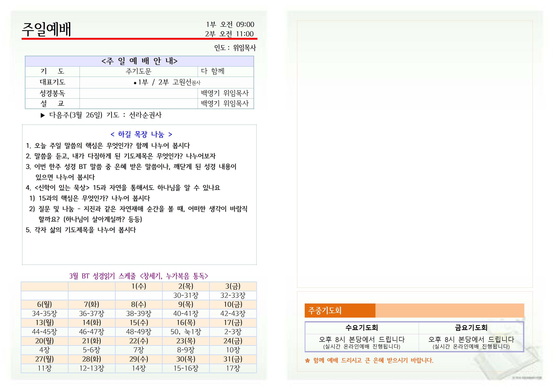Viewport: 555px width, 392px height.
Task: Click the black triangle before 다음주 기도
Action: [x=43, y=115]
